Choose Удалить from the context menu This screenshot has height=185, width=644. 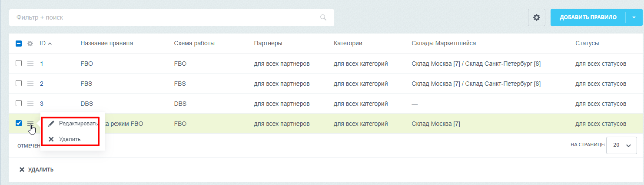click(x=70, y=139)
